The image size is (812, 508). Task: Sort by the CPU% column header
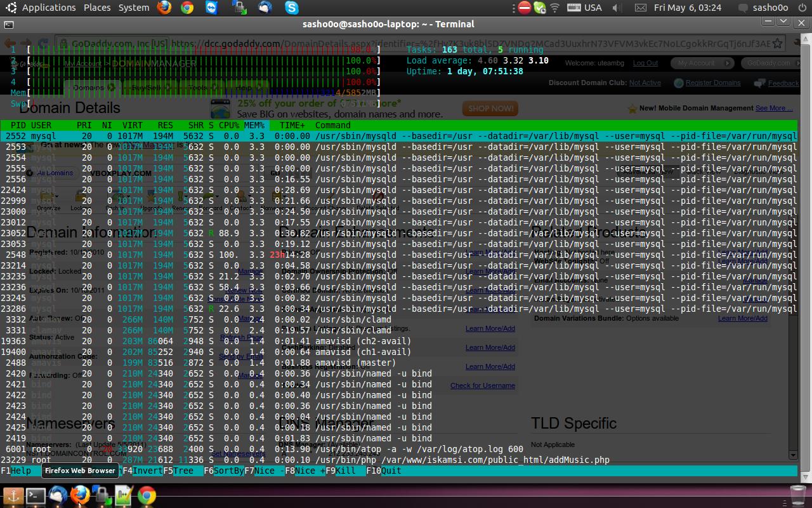pyautogui.click(x=229, y=125)
